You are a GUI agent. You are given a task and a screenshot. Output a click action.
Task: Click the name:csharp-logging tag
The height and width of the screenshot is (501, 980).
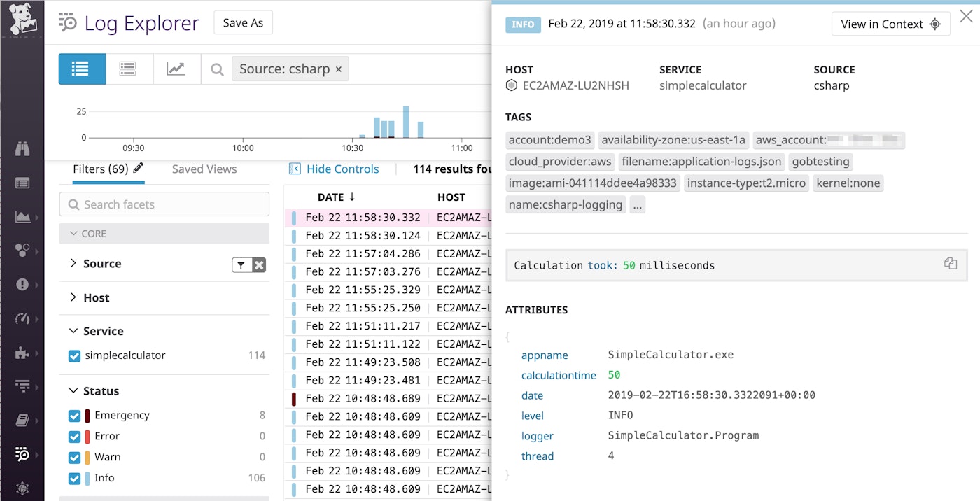pyautogui.click(x=566, y=205)
